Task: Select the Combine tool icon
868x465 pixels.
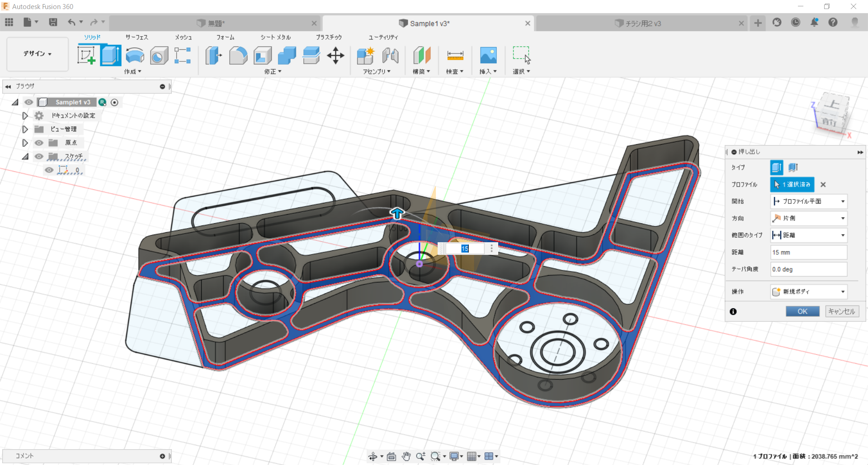Action: [287, 56]
